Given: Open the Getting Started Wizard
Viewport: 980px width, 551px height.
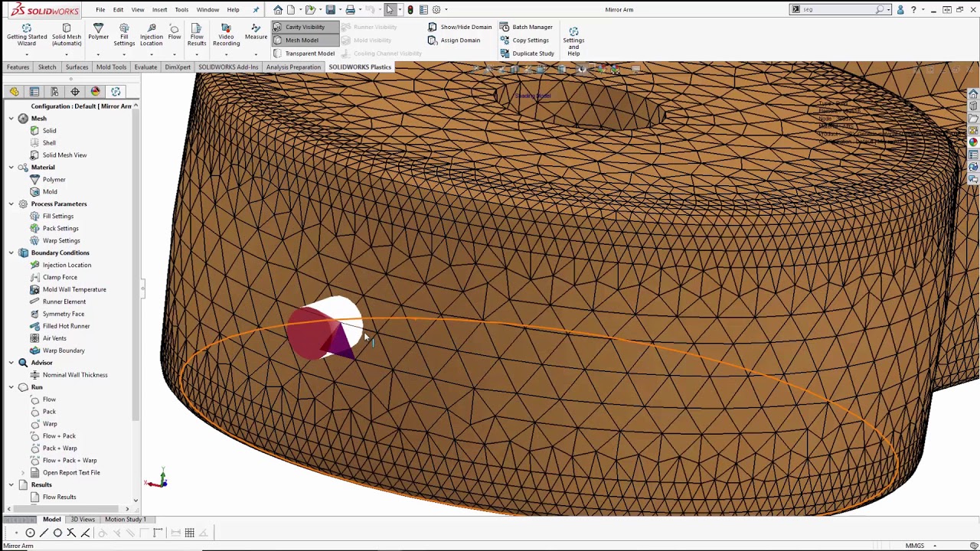Looking at the screenshot, I should [27, 35].
